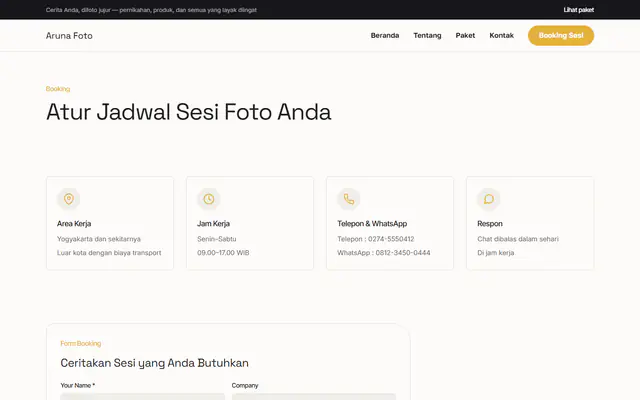Follow the Lihat paket link in top bar

(578, 10)
